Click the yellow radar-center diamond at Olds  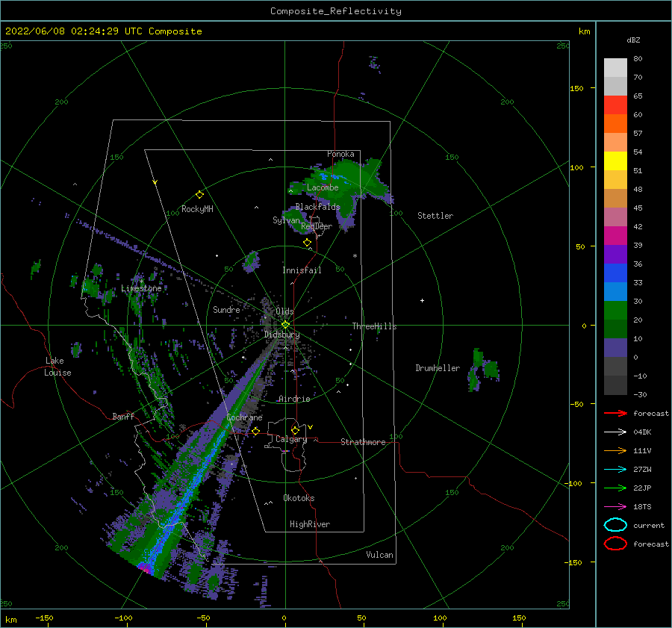(285, 325)
